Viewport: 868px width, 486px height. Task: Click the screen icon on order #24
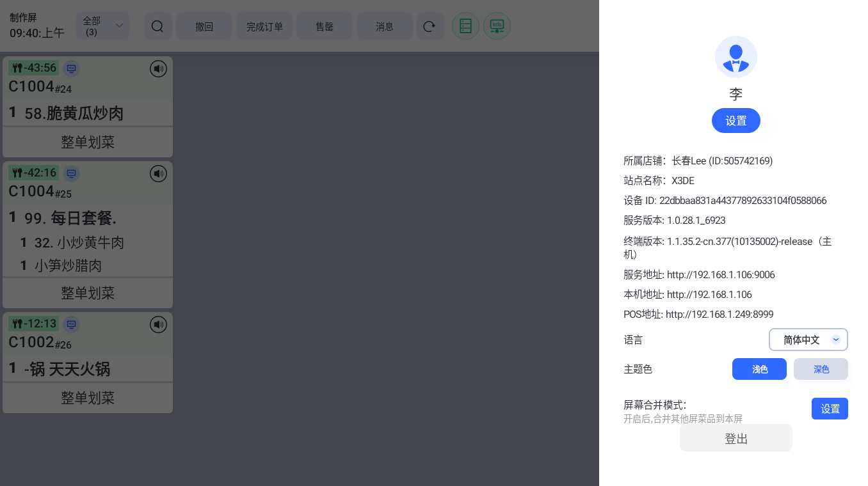coord(72,68)
